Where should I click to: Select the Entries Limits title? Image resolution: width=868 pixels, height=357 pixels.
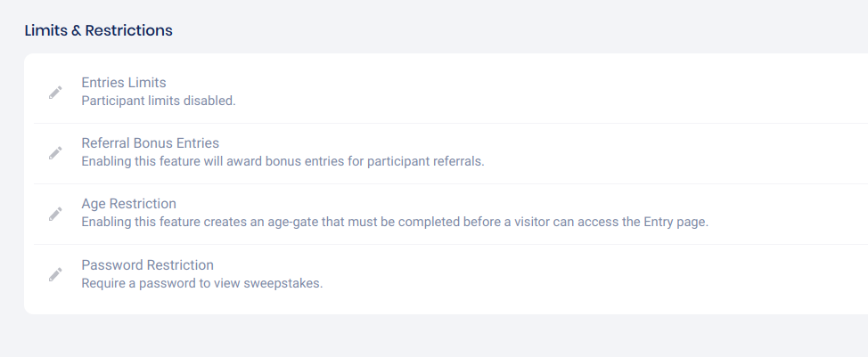coord(124,83)
